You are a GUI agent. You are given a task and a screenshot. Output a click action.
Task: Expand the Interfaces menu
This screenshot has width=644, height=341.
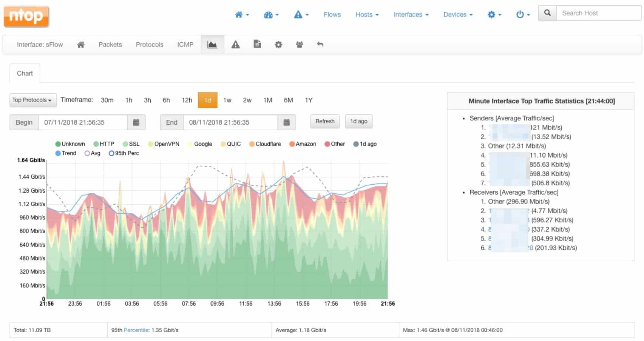pos(411,15)
